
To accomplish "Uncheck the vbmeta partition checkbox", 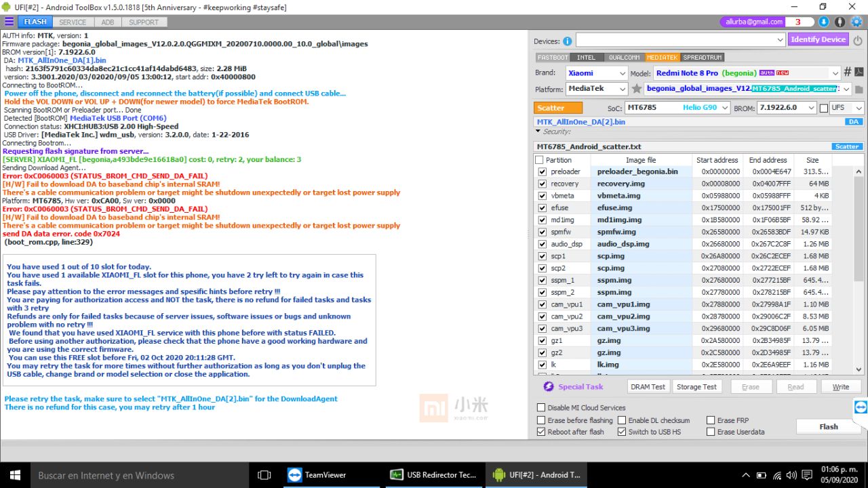I will click(x=542, y=196).
